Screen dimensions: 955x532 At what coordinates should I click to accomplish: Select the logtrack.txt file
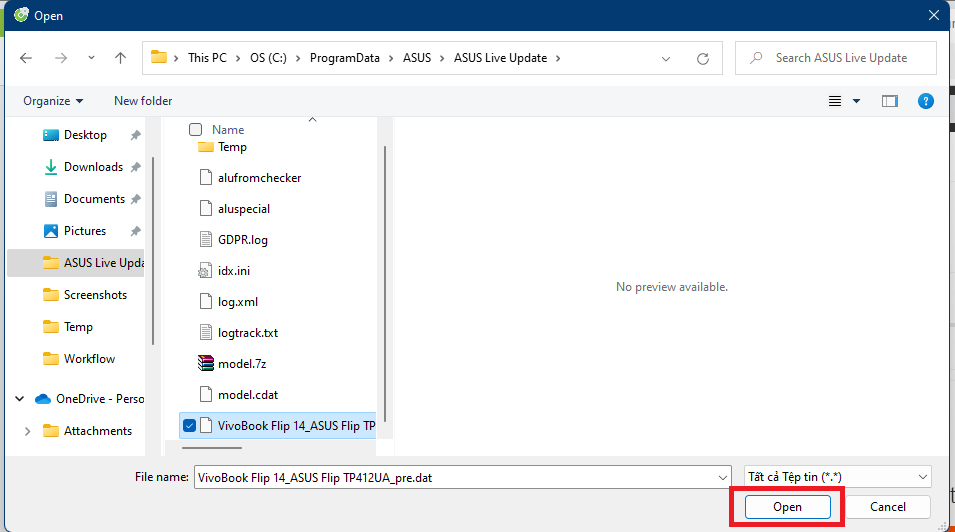(x=248, y=333)
